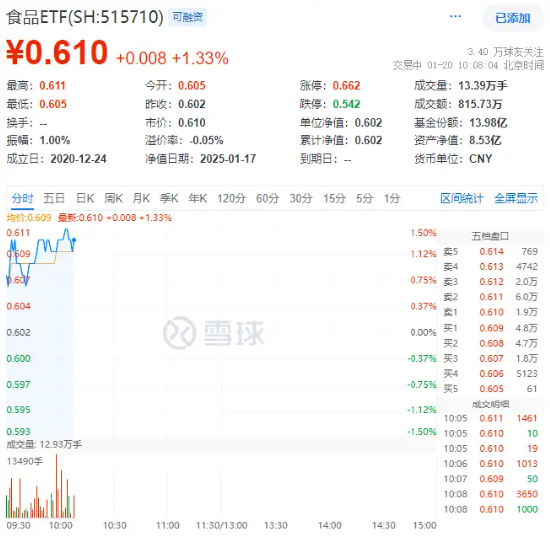Click the 成立日 value 2020-12-24
The image size is (550, 537).
click(78, 159)
